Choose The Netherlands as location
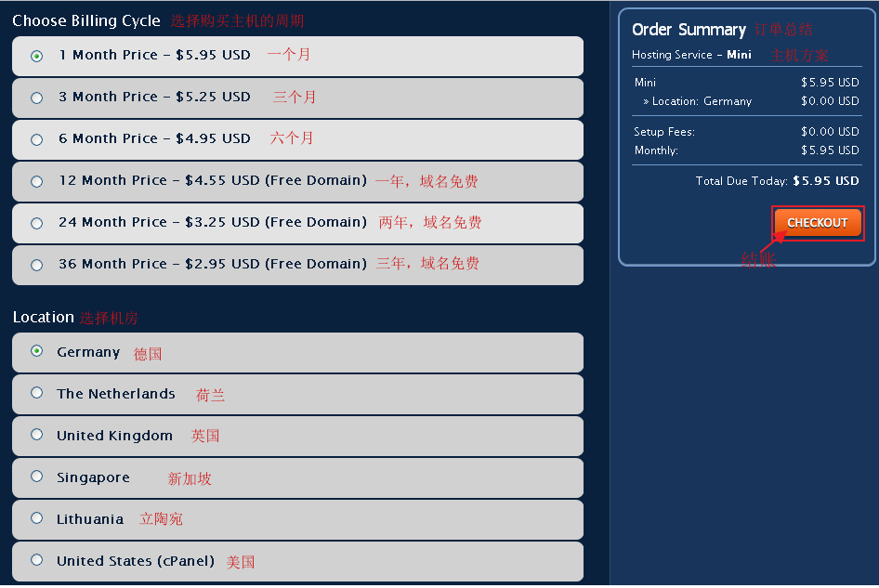This screenshot has height=588, width=879. [x=37, y=393]
